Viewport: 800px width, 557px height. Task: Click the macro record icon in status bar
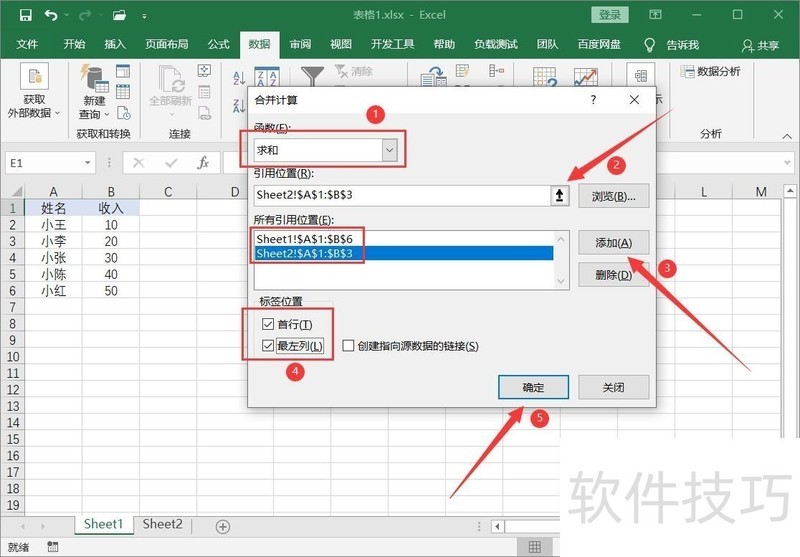(x=53, y=547)
